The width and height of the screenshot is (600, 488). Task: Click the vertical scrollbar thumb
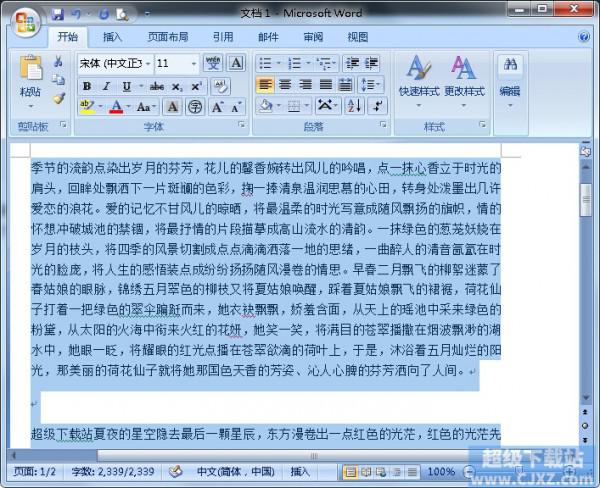click(585, 200)
